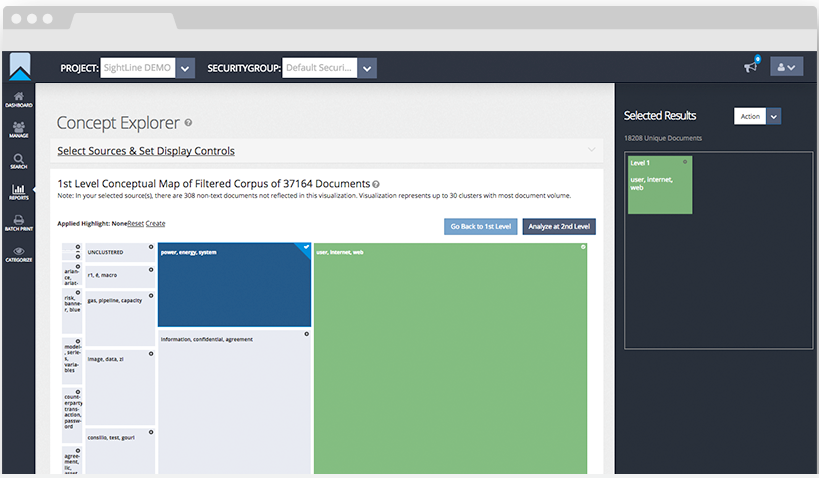Click Analyze at 2nd Level button
This screenshot has width=819, height=478.
(x=558, y=227)
